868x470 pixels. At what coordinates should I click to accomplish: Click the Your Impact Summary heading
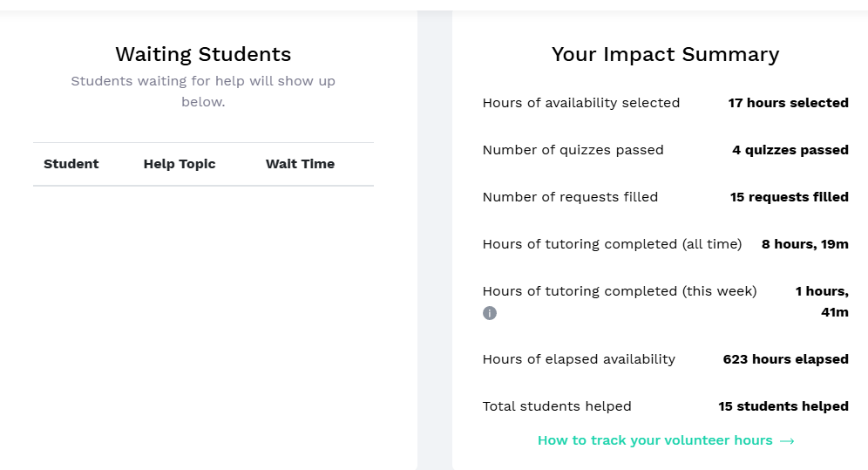coord(665,54)
